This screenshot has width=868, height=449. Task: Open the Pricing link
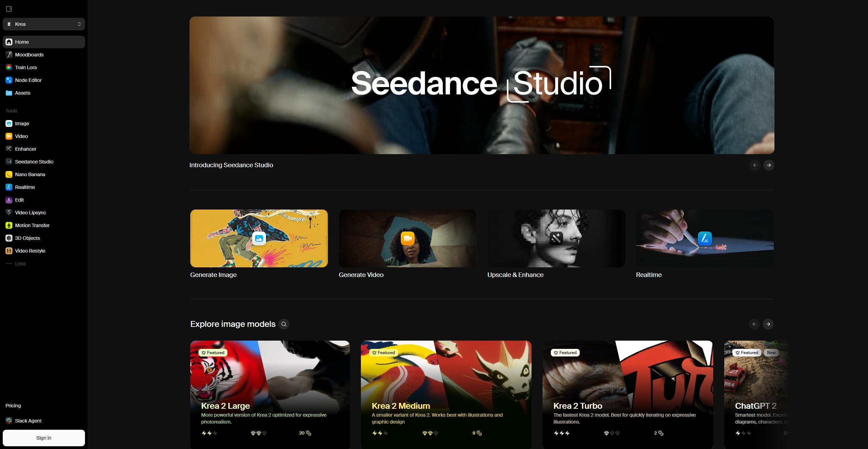13,406
